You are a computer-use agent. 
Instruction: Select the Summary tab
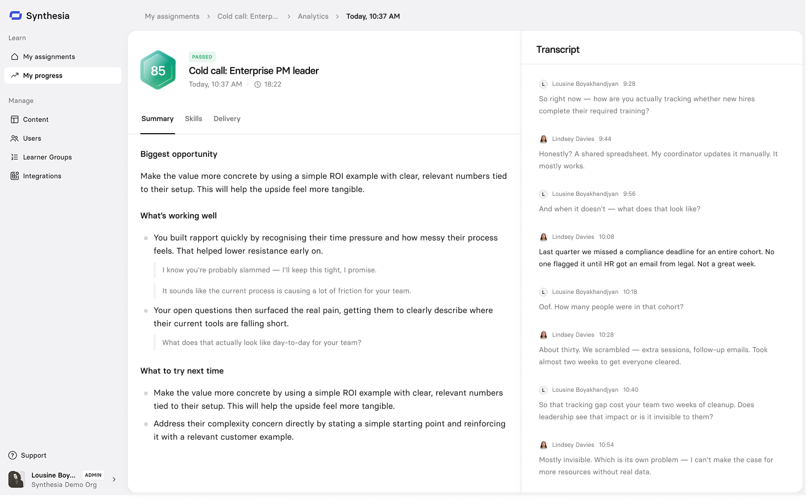coord(157,119)
